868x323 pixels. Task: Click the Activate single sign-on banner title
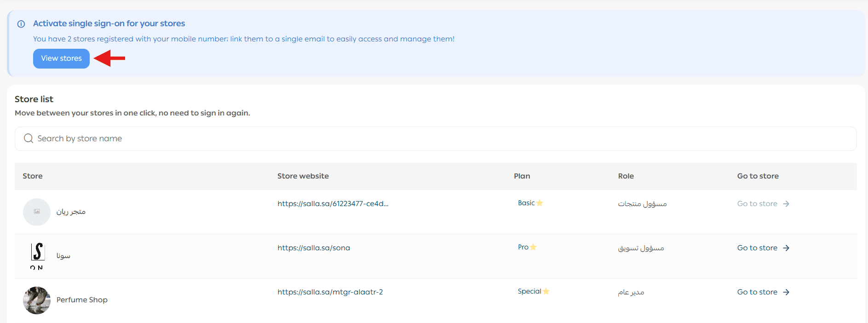(109, 23)
